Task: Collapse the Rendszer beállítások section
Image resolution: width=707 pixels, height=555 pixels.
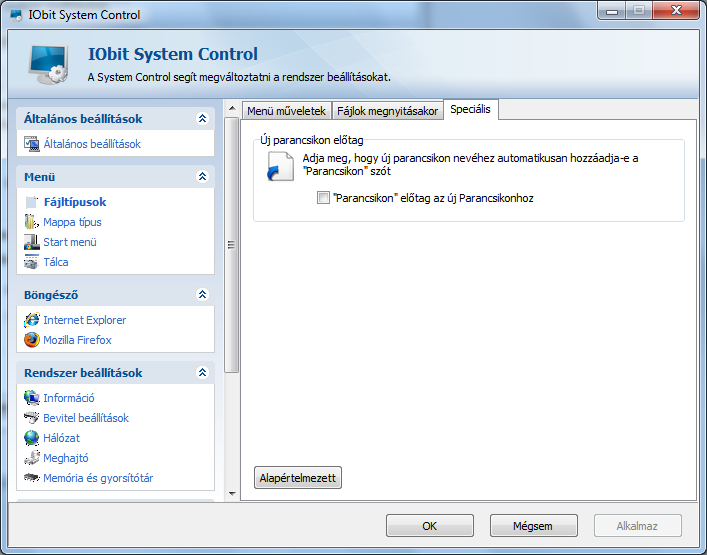Action: [202, 372]
